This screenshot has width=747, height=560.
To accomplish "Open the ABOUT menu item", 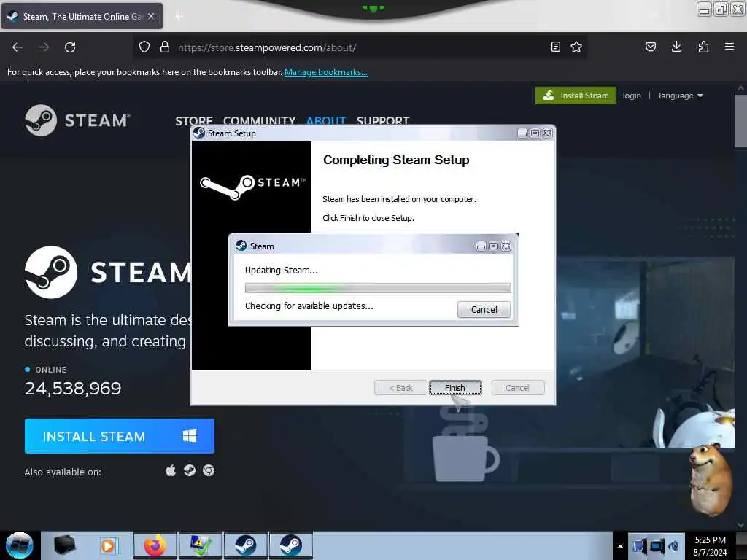I will click(326, 120).
